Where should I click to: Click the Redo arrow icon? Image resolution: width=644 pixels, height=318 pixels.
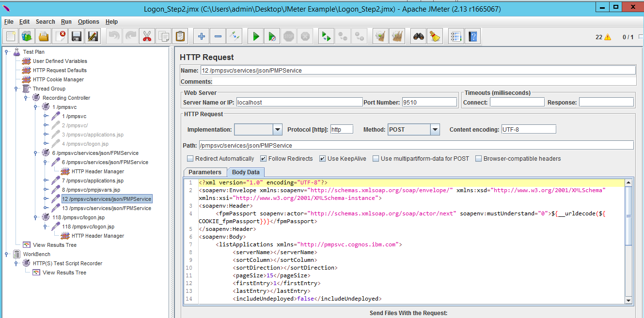click(x=131, y=36)
